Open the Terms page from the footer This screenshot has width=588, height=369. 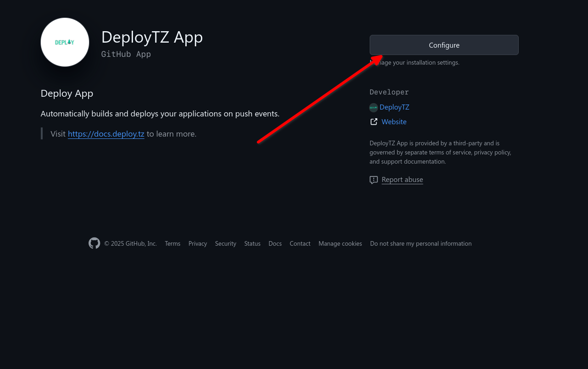172,243
